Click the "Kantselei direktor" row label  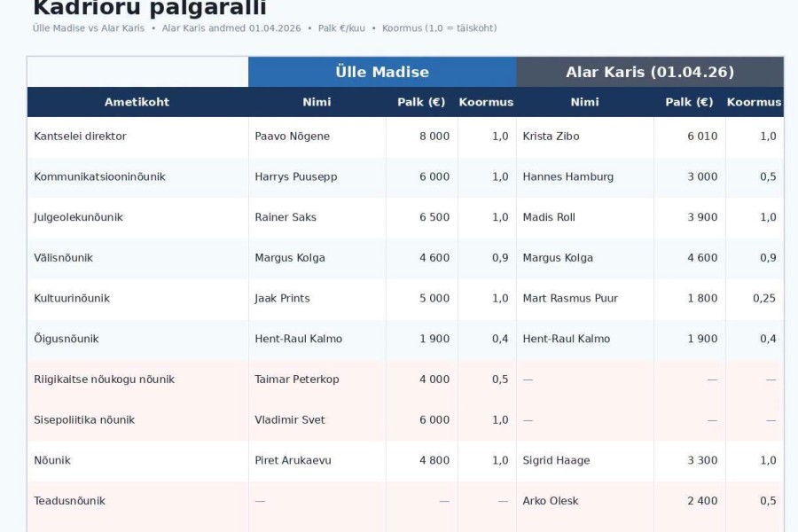click(x=80, y=137)
